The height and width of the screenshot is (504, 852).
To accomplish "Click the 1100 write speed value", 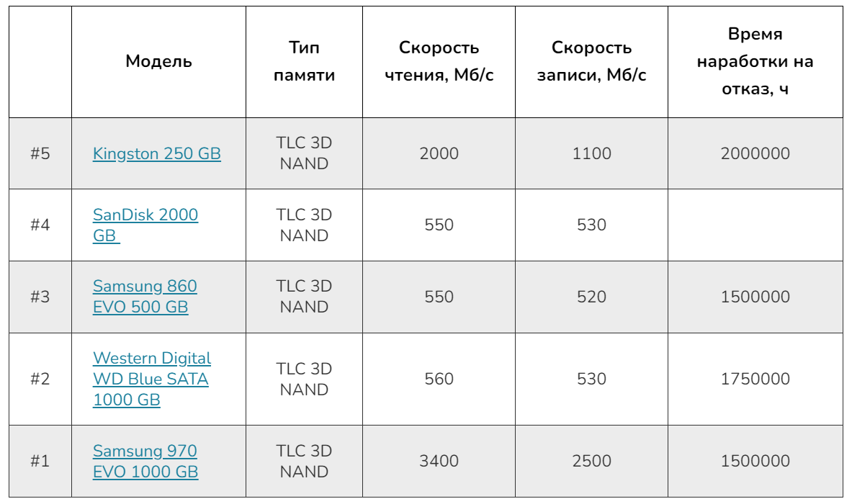I will pyautogui.click(x=591, y=153).
